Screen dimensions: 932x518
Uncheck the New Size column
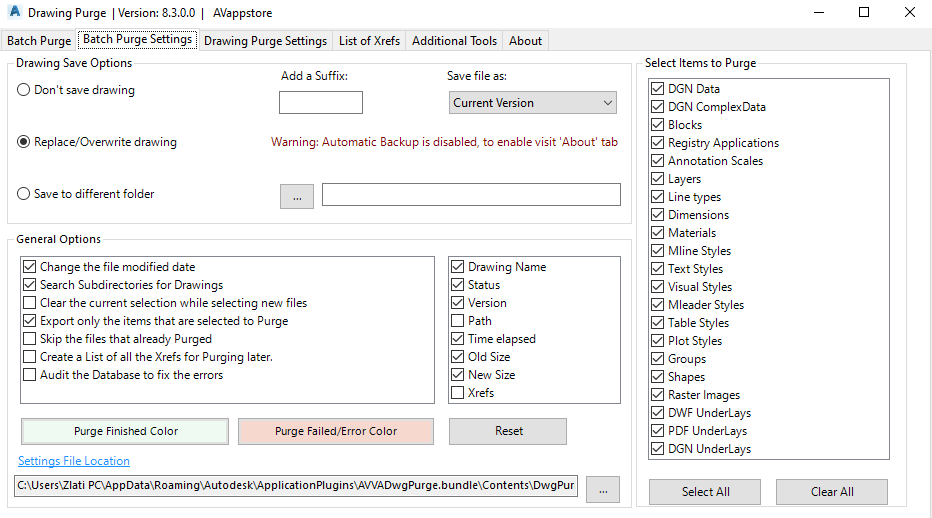click(458, 375)
